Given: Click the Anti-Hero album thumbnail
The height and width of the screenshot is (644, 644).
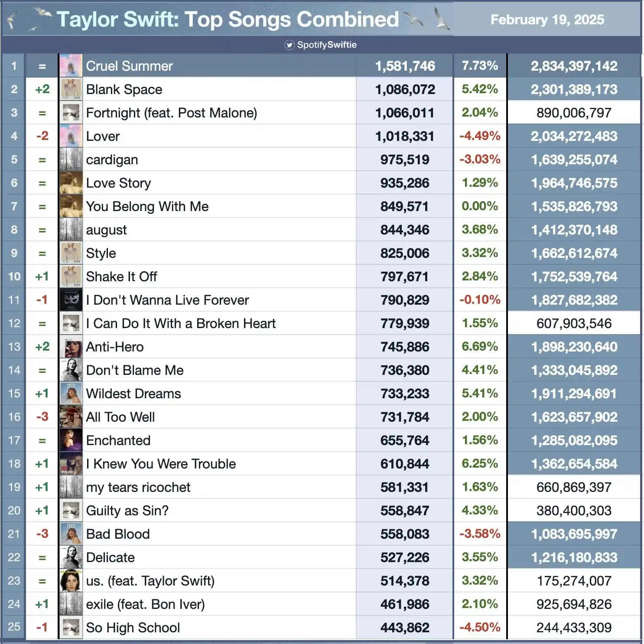Looking at the screenshot, I should pos(71,347).
